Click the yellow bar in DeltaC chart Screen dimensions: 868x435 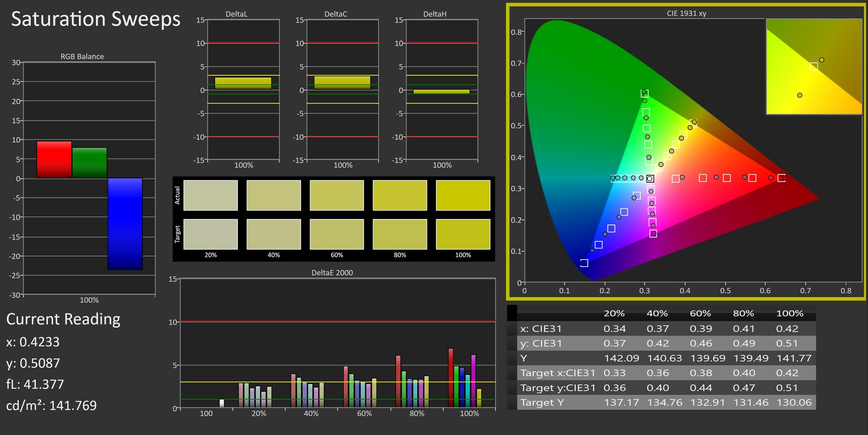click(342, 82)
